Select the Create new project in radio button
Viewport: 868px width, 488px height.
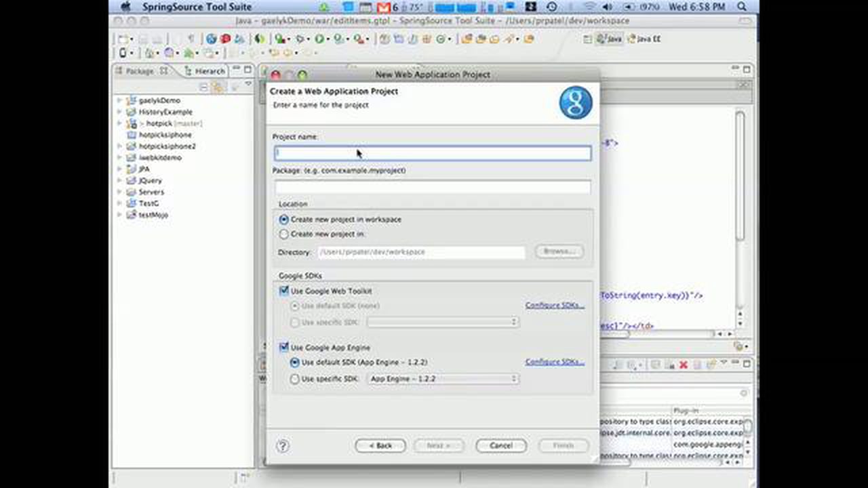(283, 233)
